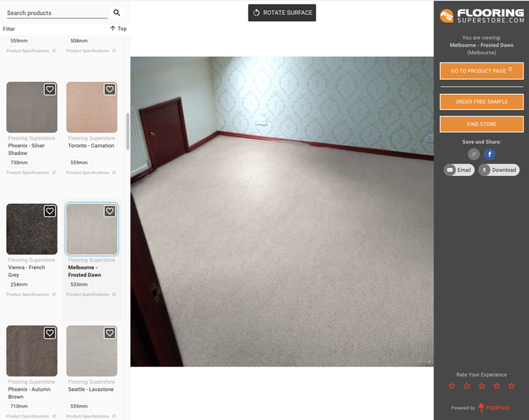Rate experience three stars
Screen dimensions: 529x420
(482, 385)
